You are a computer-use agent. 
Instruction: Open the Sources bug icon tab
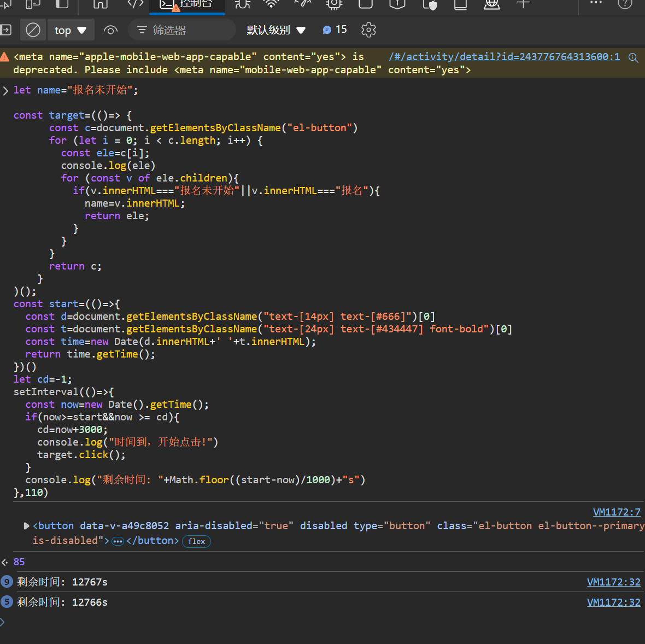tap(242, 4)
